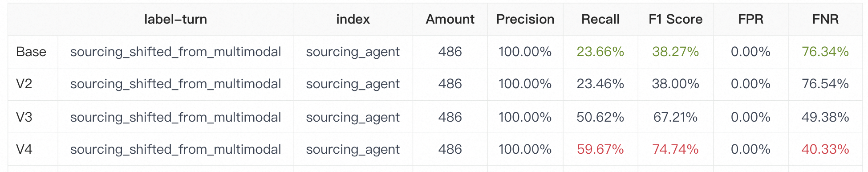
Task: Select the FPR column header
Action: tap(750, 19)
